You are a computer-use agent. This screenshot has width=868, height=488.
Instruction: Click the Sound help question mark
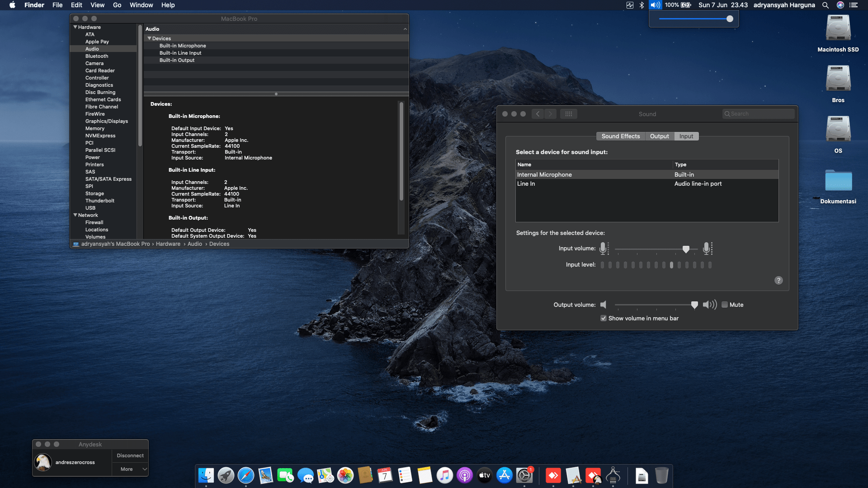pos(778,280)
